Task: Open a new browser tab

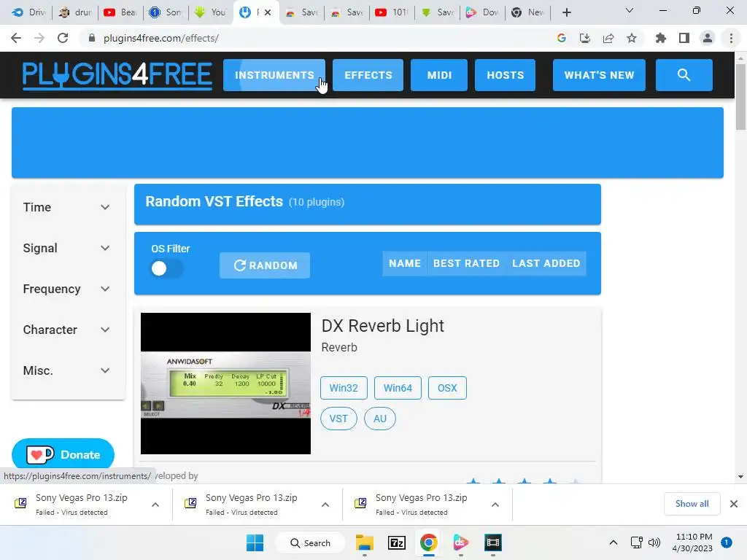Action: (566, 12)
